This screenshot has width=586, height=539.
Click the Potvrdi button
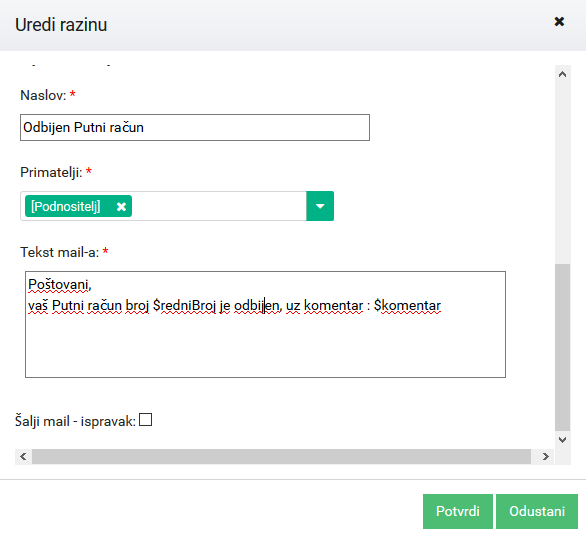[x=458, y=511]
